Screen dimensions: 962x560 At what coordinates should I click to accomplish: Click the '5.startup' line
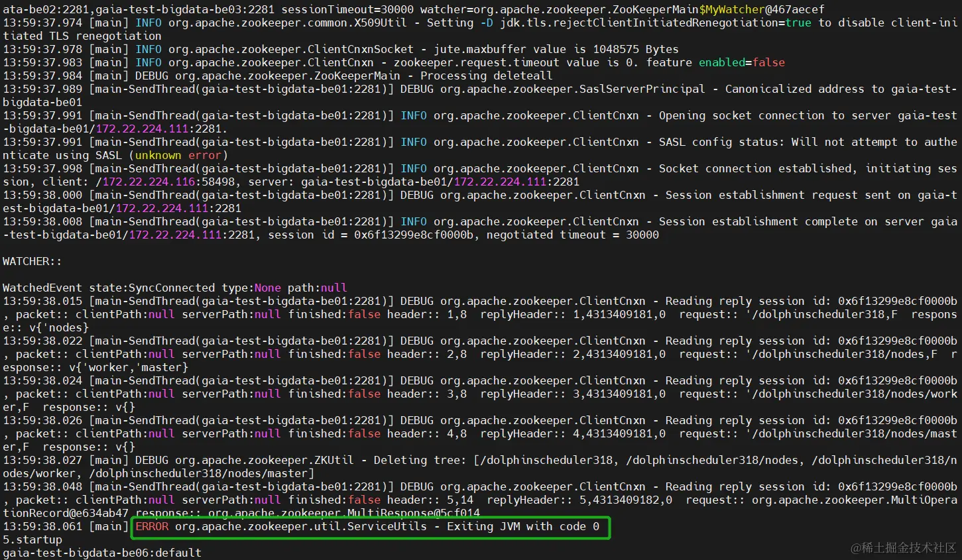point(32,539)
